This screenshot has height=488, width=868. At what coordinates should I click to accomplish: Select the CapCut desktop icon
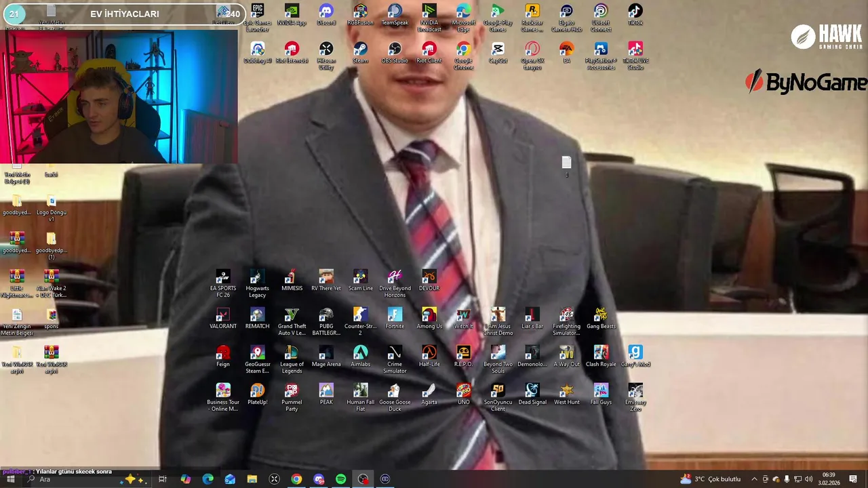pyautogui.click(x=498, y=52)
